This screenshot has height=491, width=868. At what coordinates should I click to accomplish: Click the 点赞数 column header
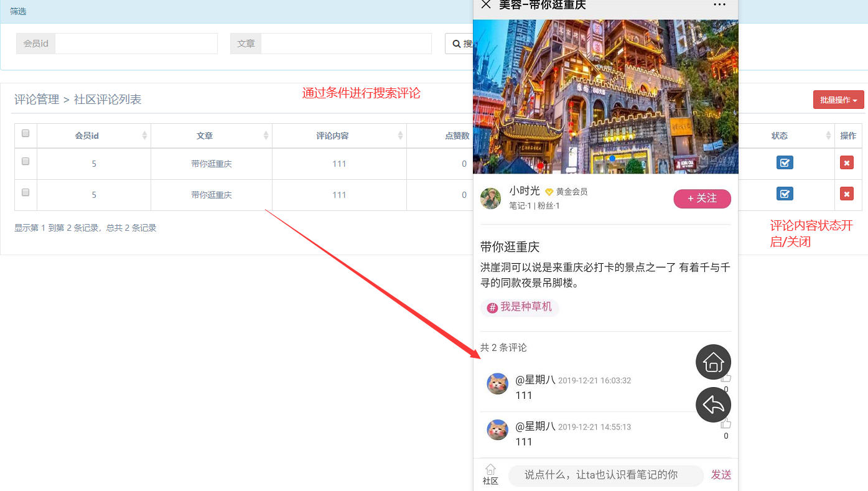coord(457,136)
